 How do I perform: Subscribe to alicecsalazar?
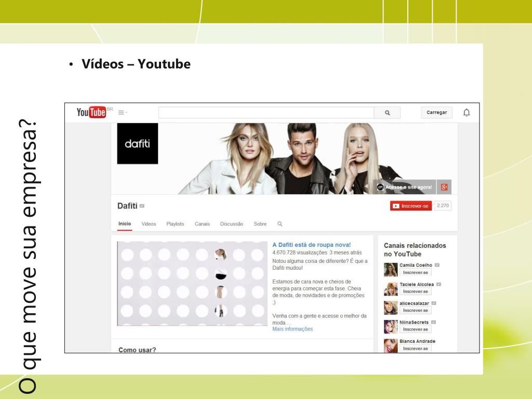click(x=415, y=311)
